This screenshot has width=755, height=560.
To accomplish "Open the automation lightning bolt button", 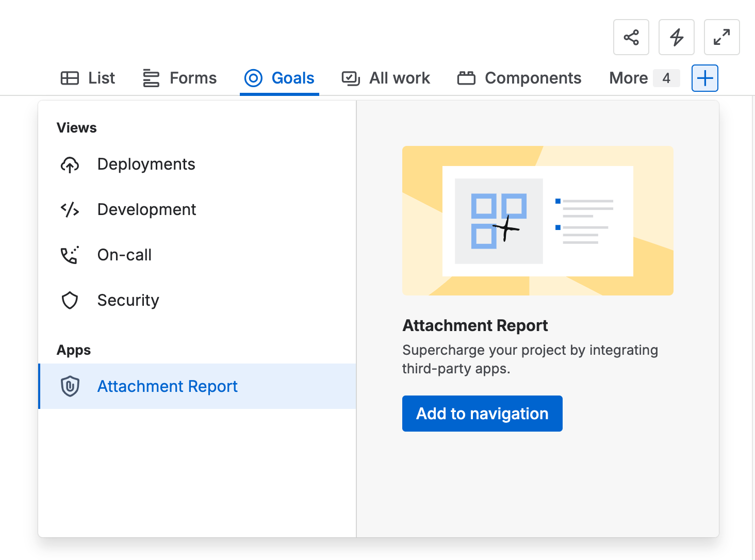I will pos(676,37).
